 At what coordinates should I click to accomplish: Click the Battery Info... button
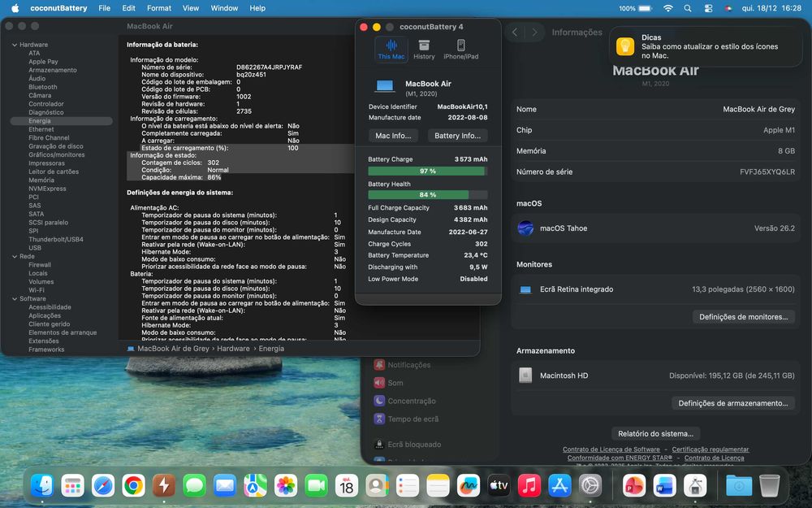tap(457, 136)
